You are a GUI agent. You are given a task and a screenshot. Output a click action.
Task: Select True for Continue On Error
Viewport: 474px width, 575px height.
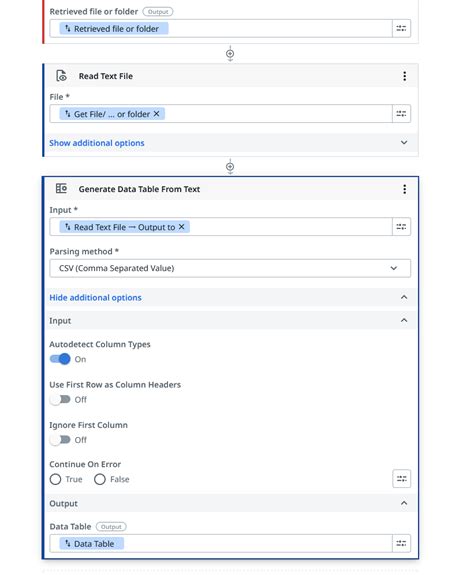(55, 479)
